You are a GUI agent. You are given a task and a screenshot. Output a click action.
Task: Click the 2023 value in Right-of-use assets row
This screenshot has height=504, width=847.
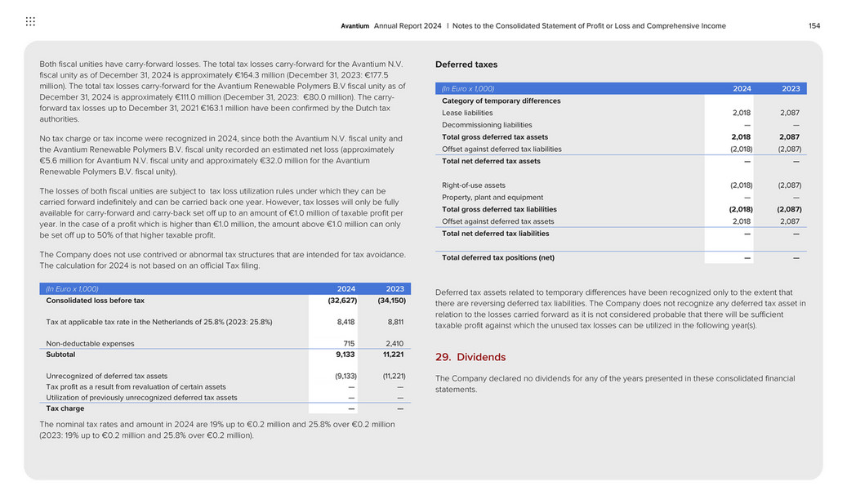(x=790, y=185)
